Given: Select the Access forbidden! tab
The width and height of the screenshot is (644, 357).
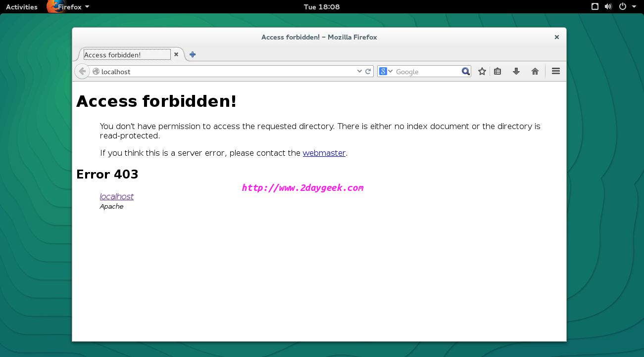Looking at the screenshot, I should click(127, 54).
